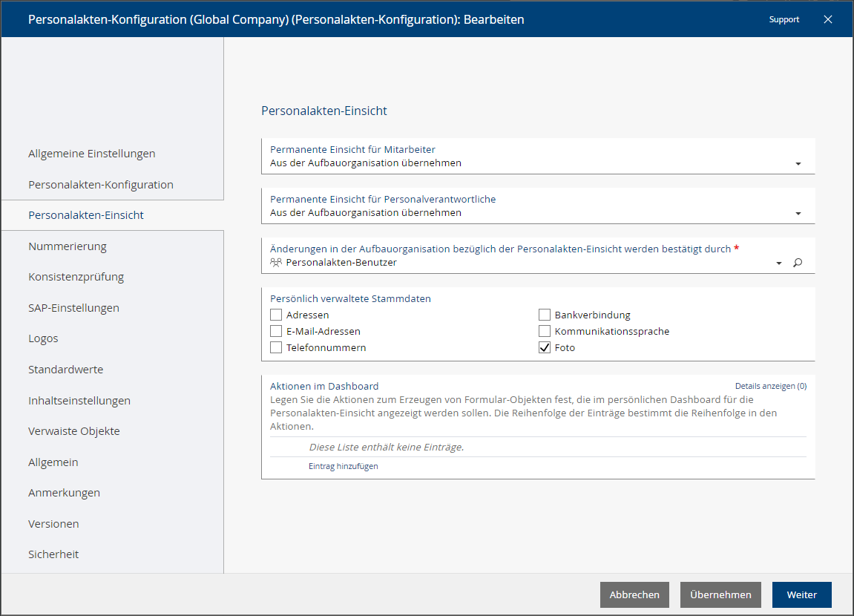The height and width of the screenshot is (616, 854).
Task: Open the Nummerierung section
Action: (68, 246)
